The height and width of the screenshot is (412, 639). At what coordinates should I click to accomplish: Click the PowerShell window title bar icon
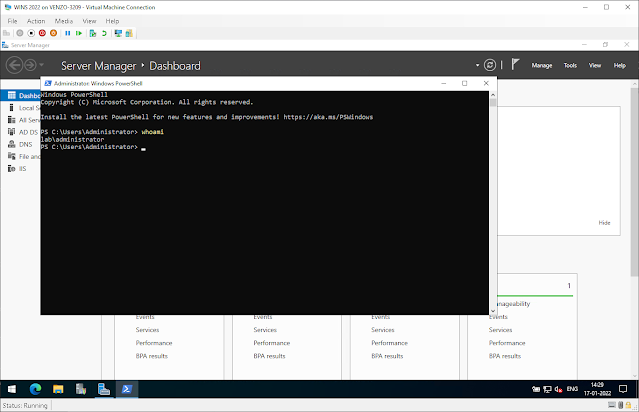click(x=48, y=83)
